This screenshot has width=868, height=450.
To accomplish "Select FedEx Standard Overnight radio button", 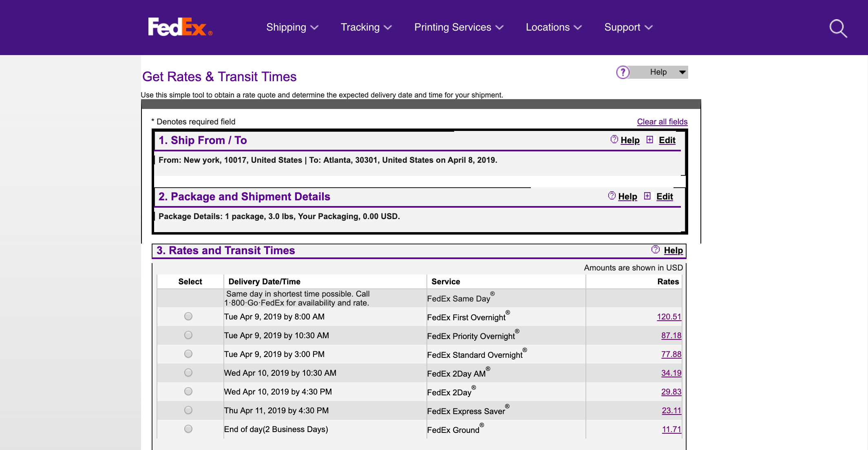I will click(188, 354).
